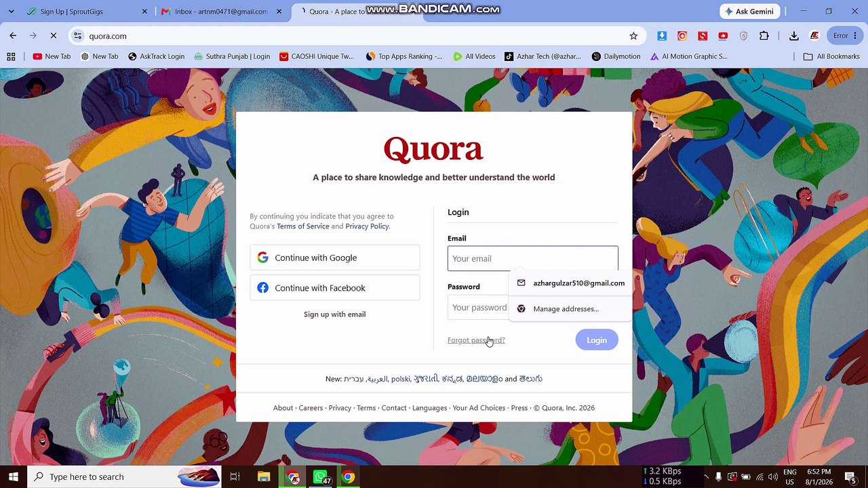Click the Wi-Fi network tray icon
The height and width of the screenshot is (488, 868).
(x=759, y=477)
